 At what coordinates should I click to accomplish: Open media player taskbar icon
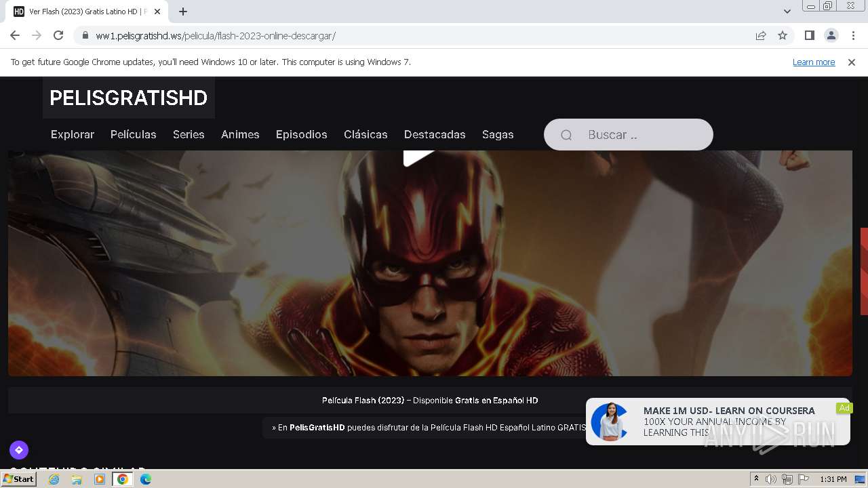click(x=100, y=479)
